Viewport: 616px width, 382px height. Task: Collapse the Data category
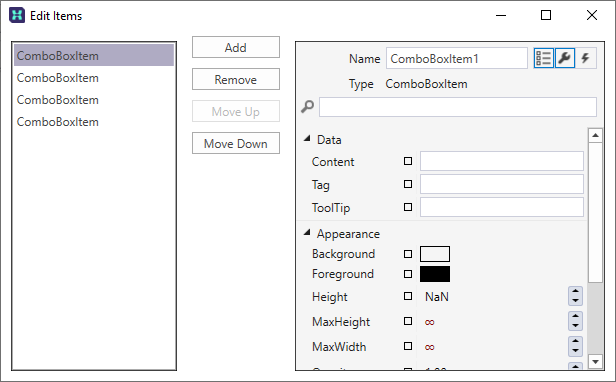307,139
